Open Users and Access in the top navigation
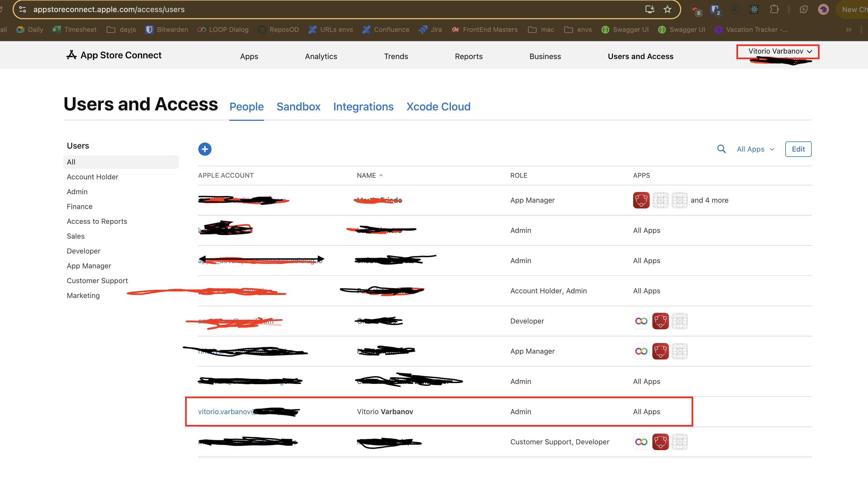 (640, 56)
